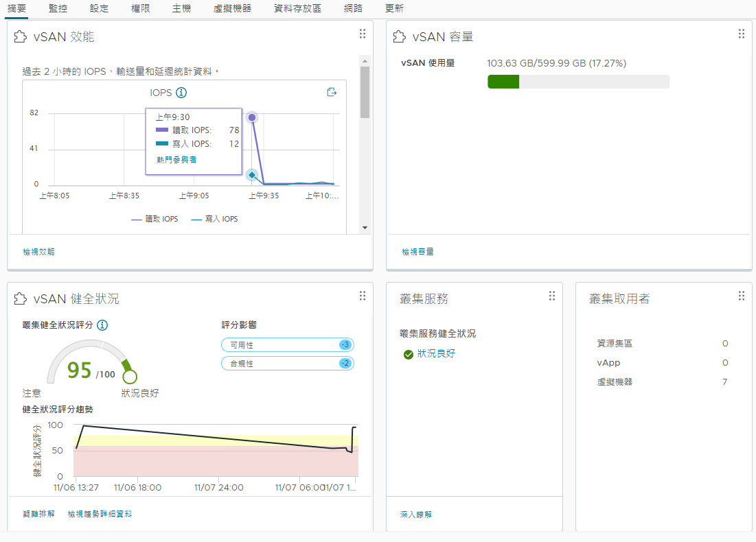Click the 狀況良好 cluster services link
Viewport: 756px width, 542px height.
436,353
